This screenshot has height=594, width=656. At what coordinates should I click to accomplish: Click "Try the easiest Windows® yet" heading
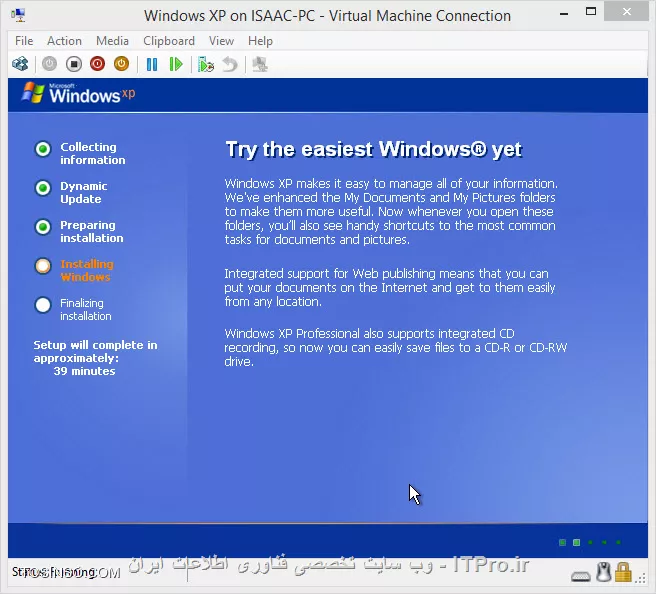(374, 149)
